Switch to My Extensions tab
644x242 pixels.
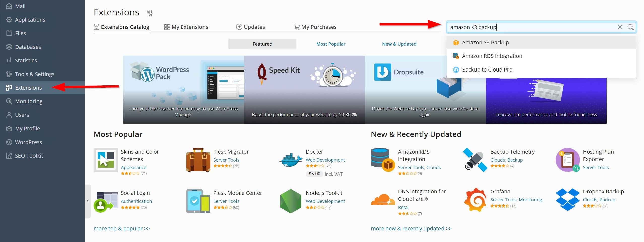coord(186,27)
